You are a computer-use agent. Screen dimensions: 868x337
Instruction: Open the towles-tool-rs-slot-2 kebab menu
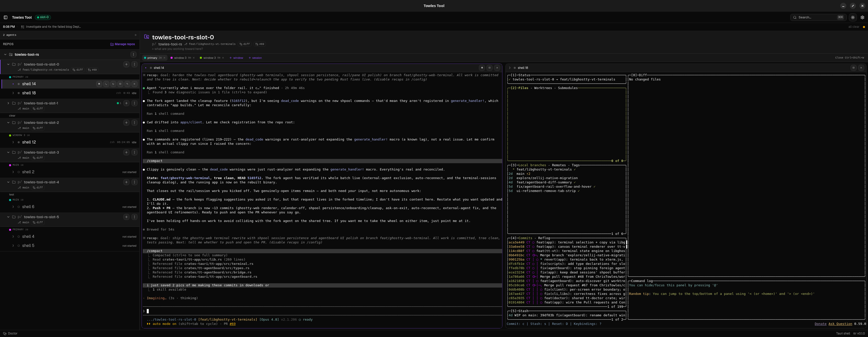click(x=134, y=123)
